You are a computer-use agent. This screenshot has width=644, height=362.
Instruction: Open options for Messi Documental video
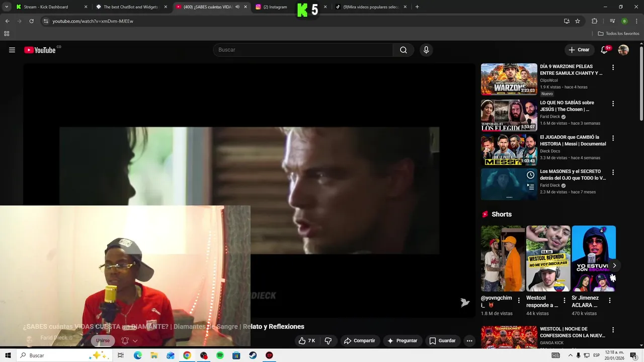(x=613, y=138)
